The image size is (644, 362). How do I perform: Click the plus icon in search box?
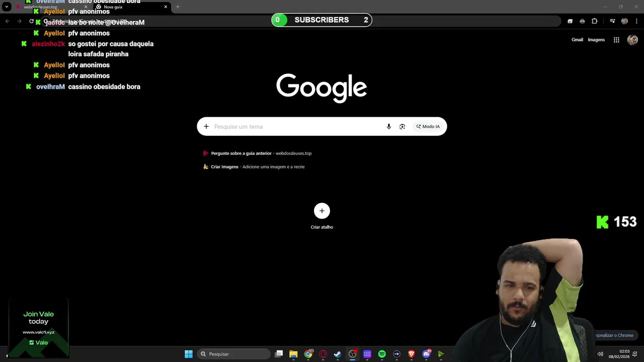206,127
